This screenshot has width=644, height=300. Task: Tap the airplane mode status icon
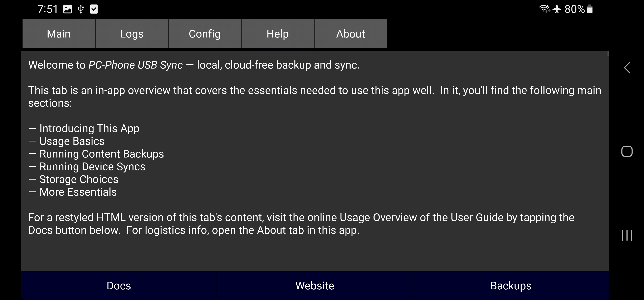(x=557, y=9)
